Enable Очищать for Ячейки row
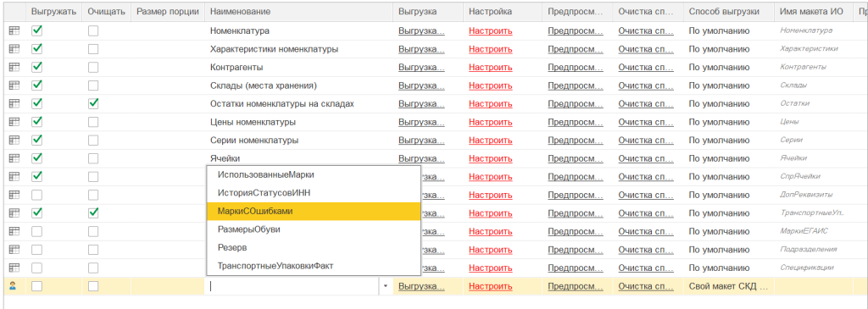Viewport: 868px width, 309px height. coord(93,158)
